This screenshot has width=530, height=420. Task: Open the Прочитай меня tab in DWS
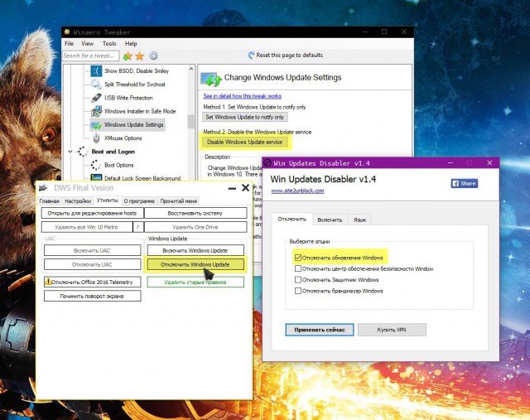pyautogui.click(x=179, y=200)
